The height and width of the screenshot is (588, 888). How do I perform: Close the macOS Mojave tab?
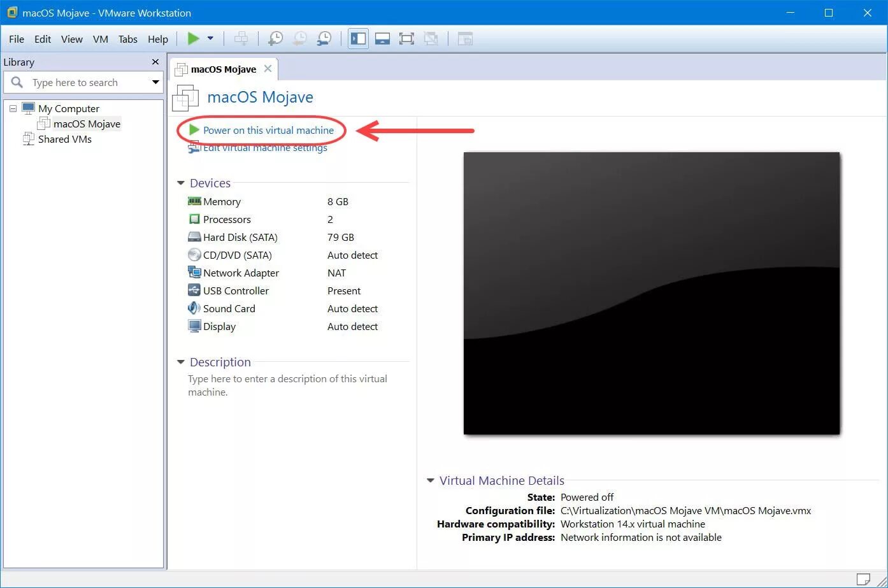268,69
